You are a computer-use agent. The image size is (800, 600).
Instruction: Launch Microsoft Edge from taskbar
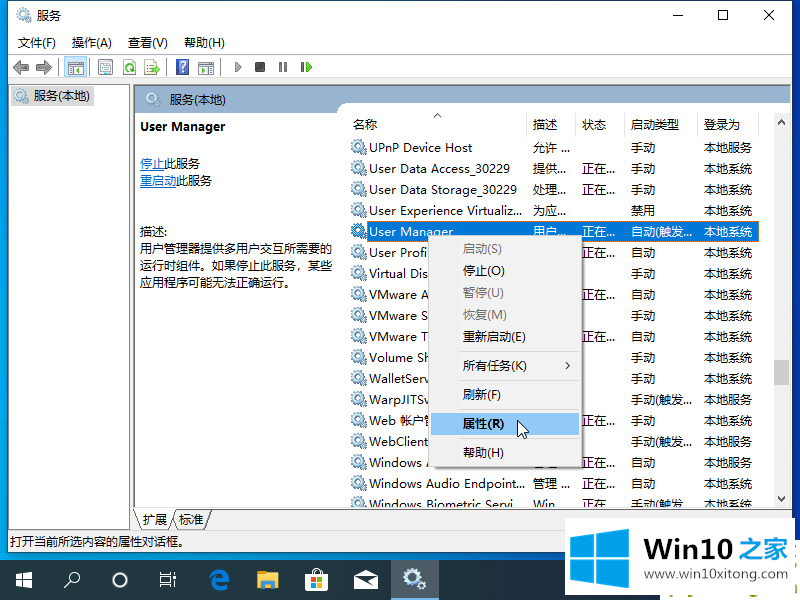pyautogui.click(x=219, y=580)
